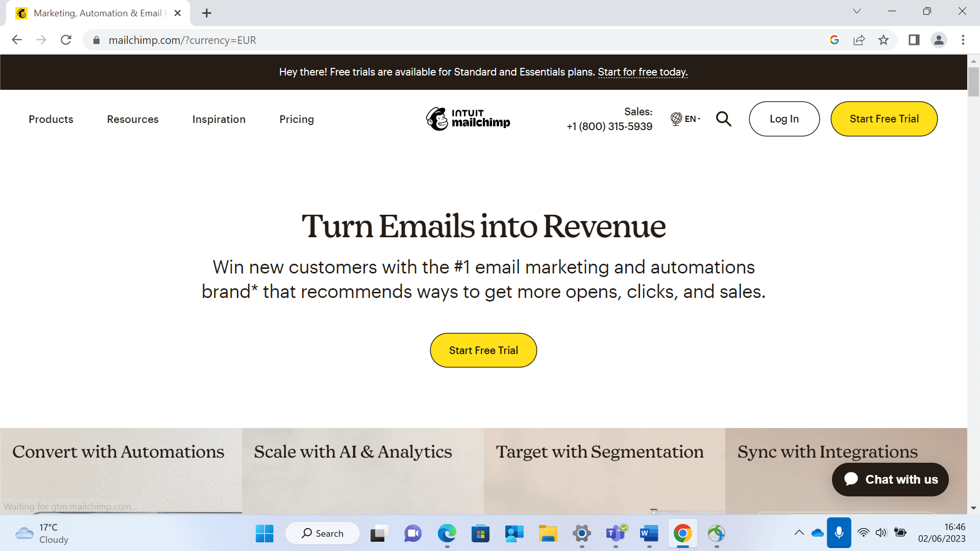Click the Google icon in address bar
The width and height of the screenshot is (980, 551).
(x=835, y=40)
